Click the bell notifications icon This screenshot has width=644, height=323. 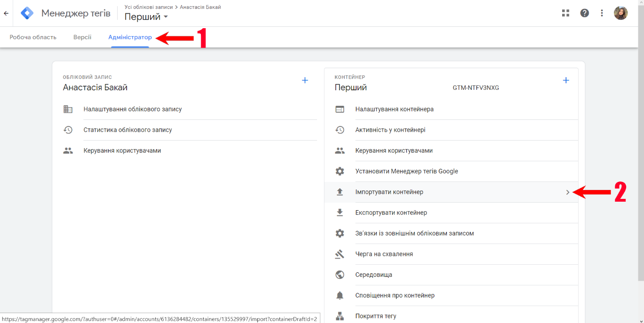point(340,295)
